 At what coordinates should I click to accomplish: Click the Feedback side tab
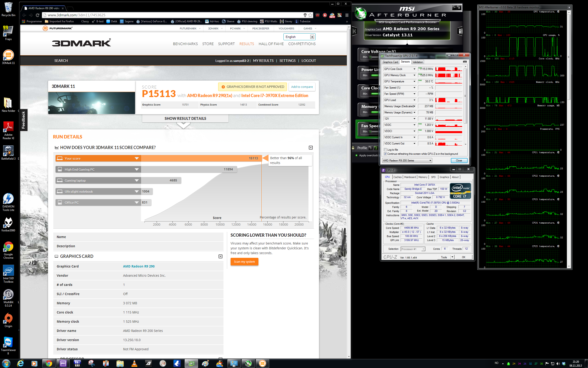(x=24, y=120)
